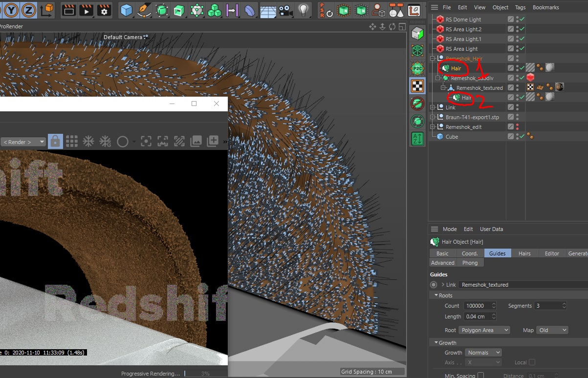This screenshot has height=378, width=588.
Task: Switch to the Hairs tab
Action: [524, 253]
